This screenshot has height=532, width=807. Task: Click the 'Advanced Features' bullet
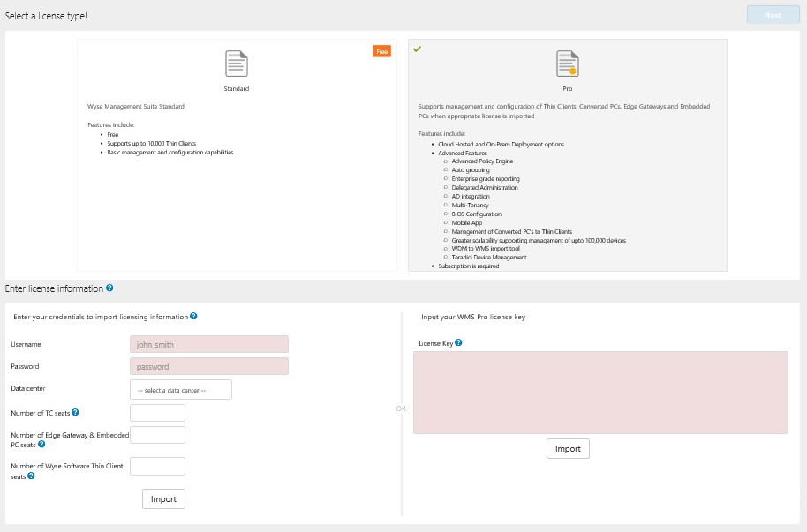pyautogui.click(x=462, y=153)
